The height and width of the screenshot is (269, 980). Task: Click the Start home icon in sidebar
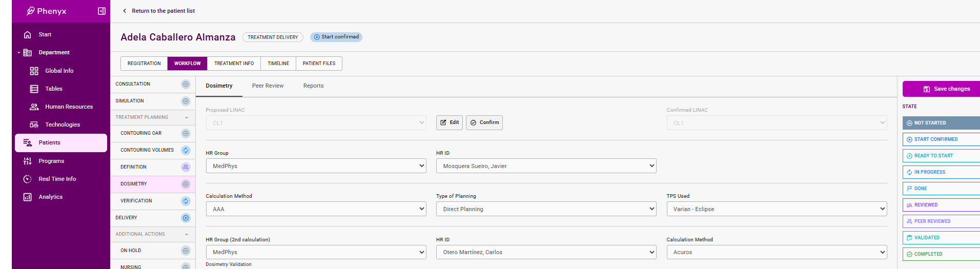pyautogui.click(x=28, y=35)
